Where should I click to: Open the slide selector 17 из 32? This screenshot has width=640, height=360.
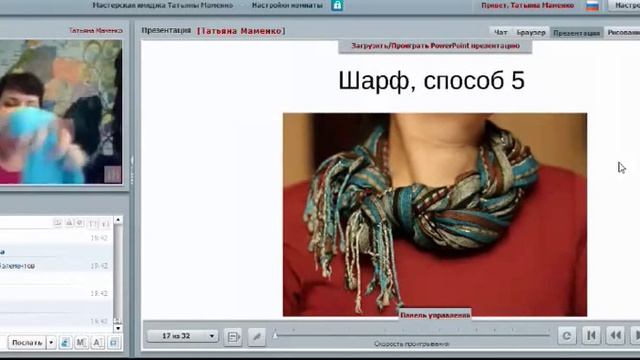tap(182, 336)
